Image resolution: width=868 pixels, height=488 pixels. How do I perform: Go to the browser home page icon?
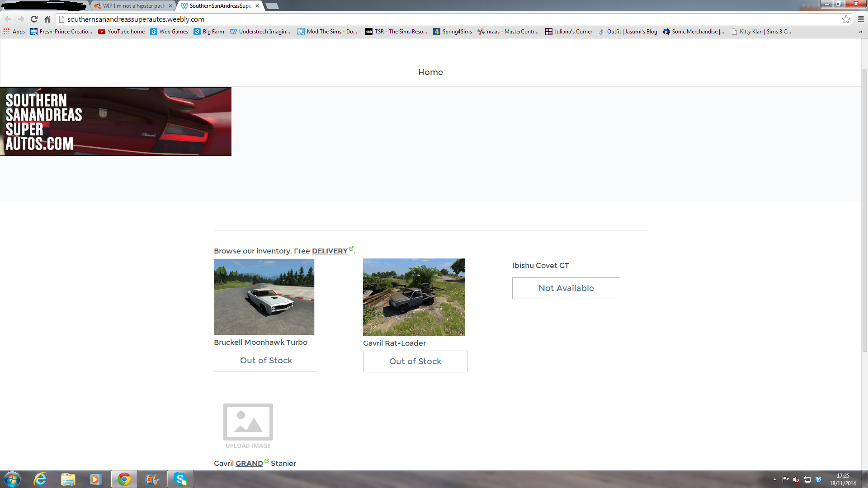click(x=47, y=19)
